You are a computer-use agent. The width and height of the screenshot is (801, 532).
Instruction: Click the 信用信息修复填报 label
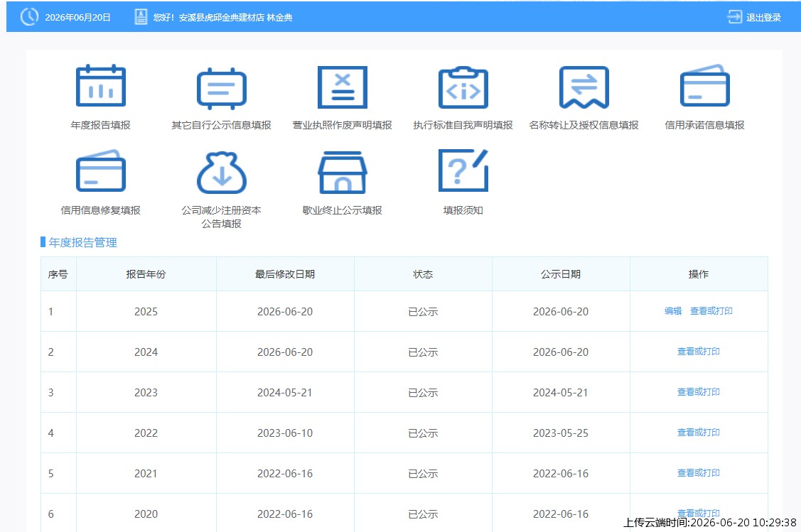(101, 210)
